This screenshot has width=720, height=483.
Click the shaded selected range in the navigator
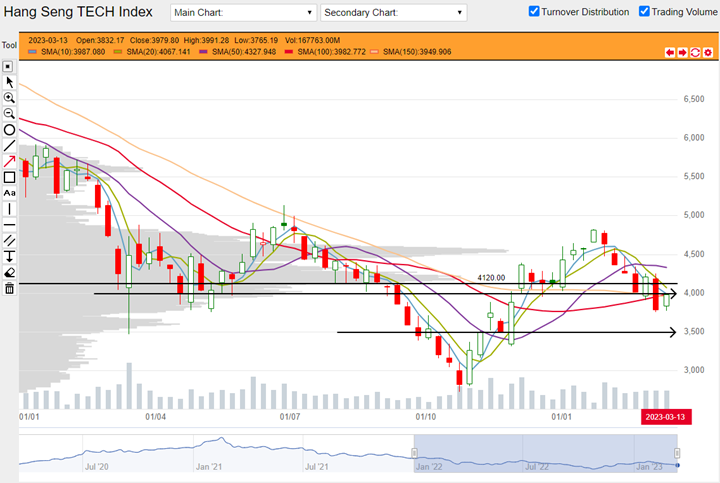pos(546,453)
